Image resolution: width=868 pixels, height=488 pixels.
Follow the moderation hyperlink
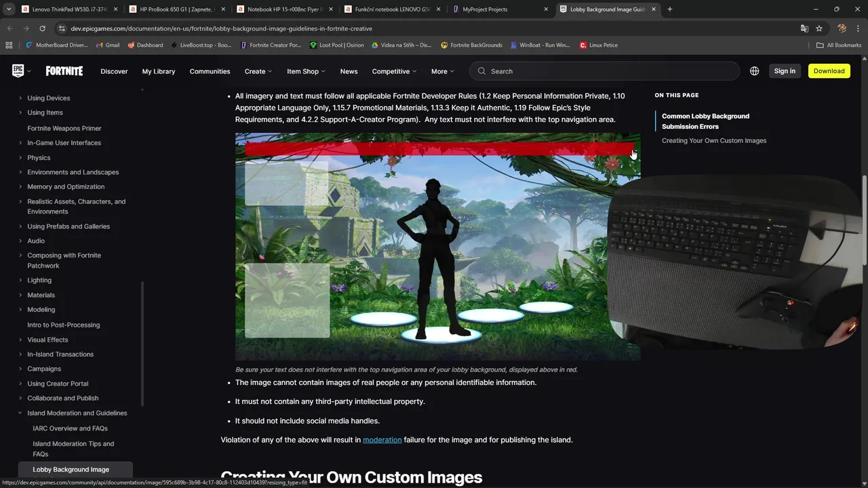point(382,440)
